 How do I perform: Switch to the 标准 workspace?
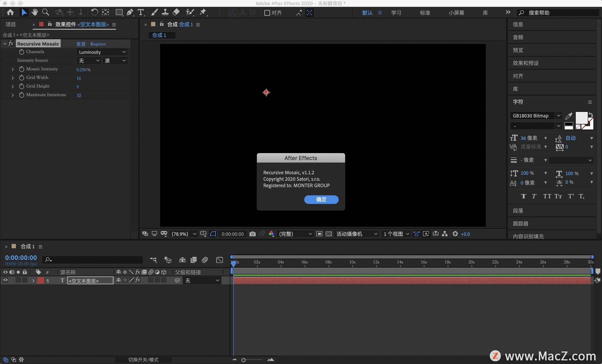tap(425, 13)
